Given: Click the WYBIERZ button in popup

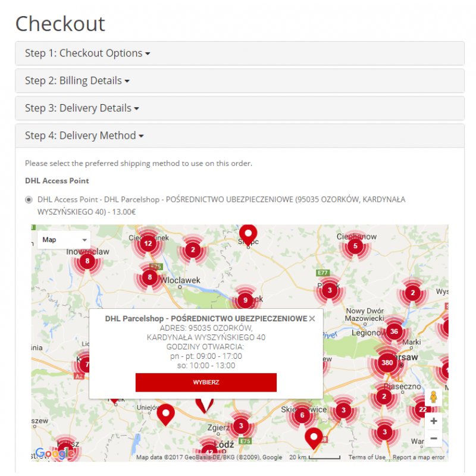Looking at the screenshot, I should [206, 382].
